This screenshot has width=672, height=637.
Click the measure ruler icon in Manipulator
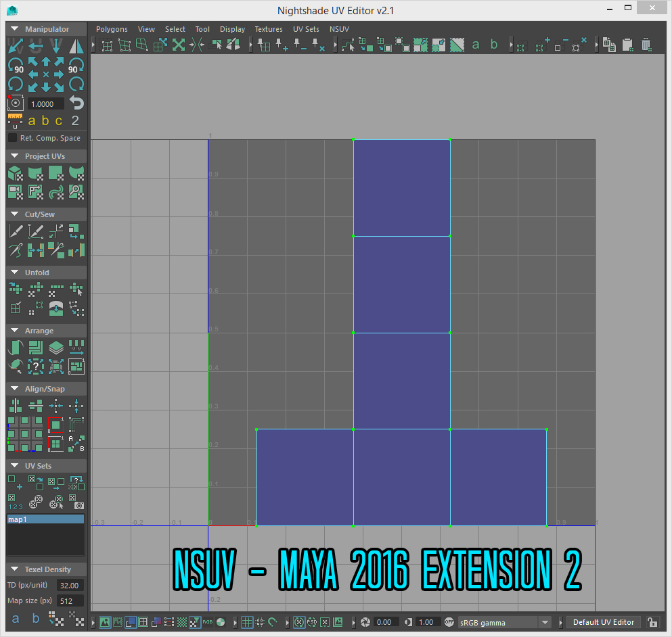[15, 121]
